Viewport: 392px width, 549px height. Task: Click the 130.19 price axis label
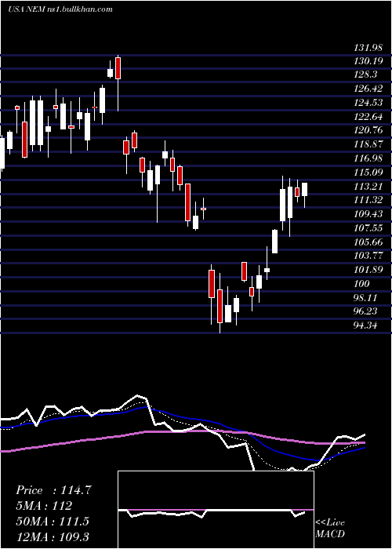(x=368, y=62)
